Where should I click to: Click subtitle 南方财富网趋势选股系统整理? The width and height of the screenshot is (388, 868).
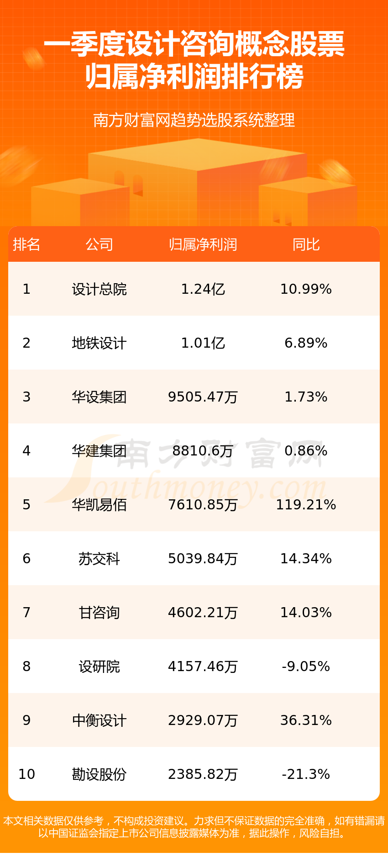pos(194,120)
